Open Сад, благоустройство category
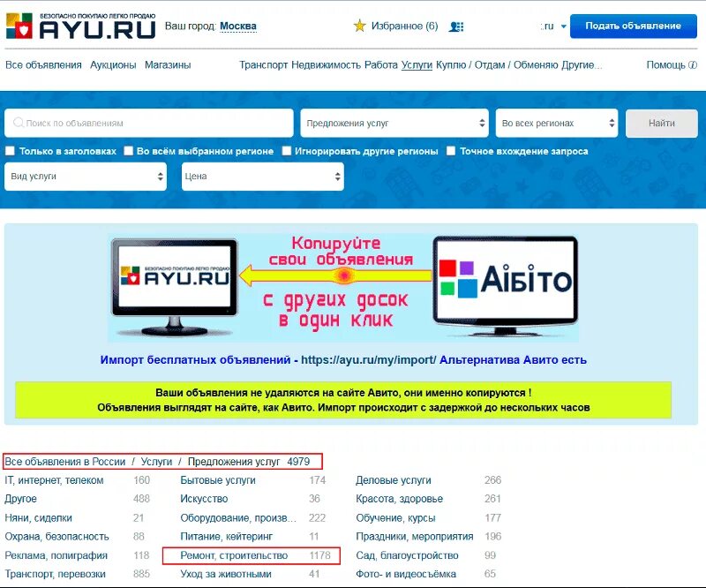Image resolution: width=706 pixels, height=588 pixels. (x=407, y=555)
